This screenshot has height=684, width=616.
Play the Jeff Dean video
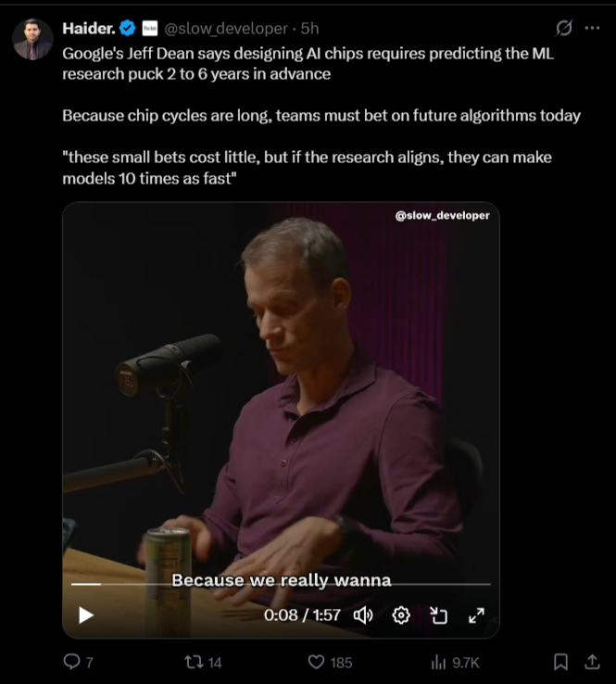click(x=86, y=615)
